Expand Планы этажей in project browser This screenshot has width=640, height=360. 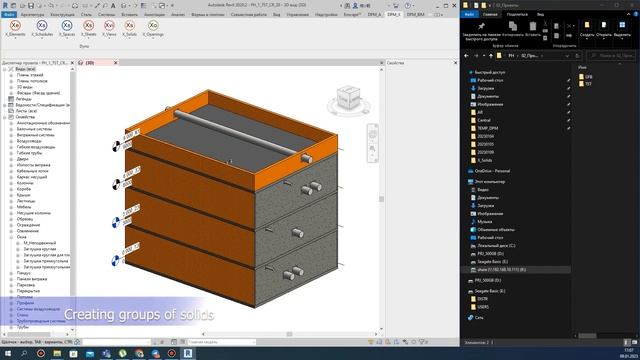[11, 76]
